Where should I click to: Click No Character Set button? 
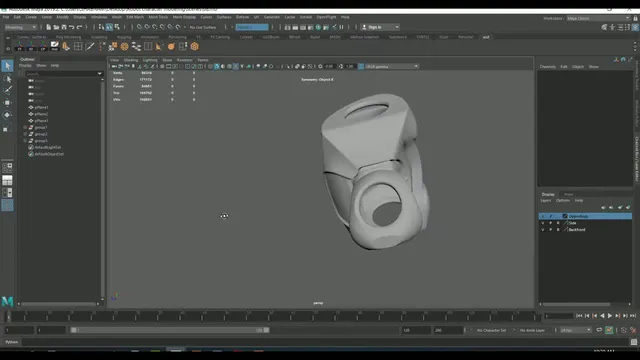tap(491, 330)
